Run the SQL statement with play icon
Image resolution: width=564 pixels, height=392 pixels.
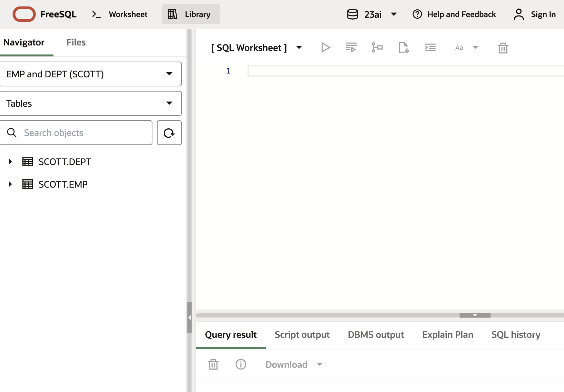coord(326,48)
